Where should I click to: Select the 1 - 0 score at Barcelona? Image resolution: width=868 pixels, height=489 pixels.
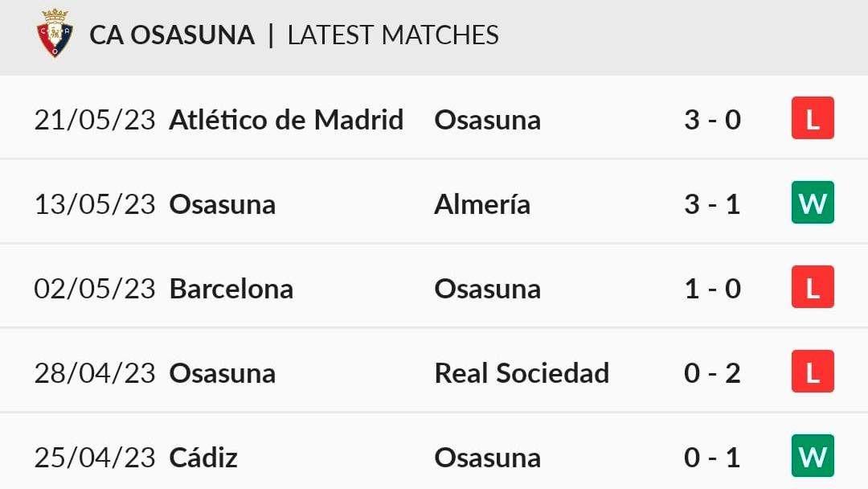(x=712, y=289)
